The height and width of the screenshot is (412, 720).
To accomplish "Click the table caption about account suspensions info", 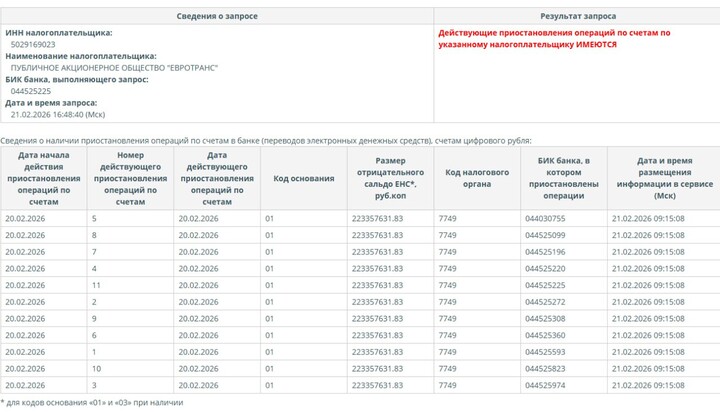I will click(x=266, y=141).
